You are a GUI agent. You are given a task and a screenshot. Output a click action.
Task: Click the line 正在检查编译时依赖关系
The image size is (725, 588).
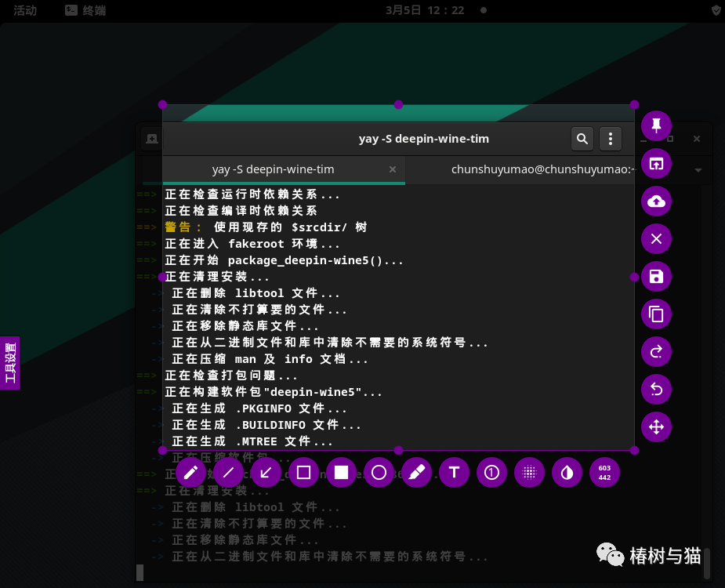tap(241, 210)
